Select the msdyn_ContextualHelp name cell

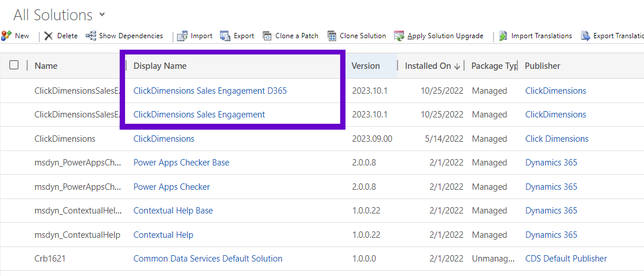click(x=77, y=235)
